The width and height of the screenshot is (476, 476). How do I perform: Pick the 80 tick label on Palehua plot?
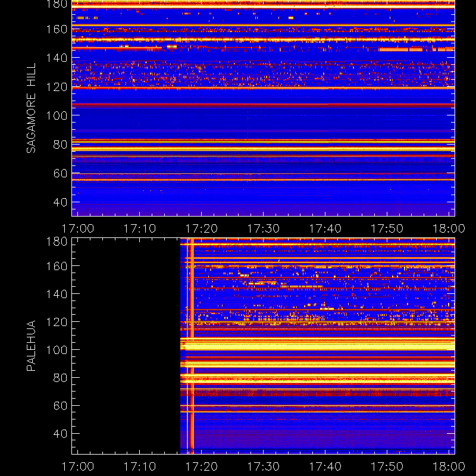coord(60,378)
